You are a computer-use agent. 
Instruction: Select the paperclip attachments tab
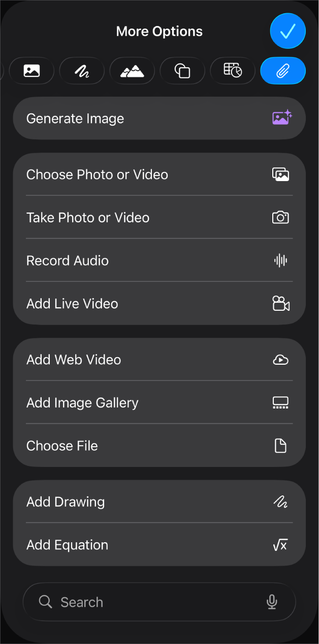[x=283, y=71]
